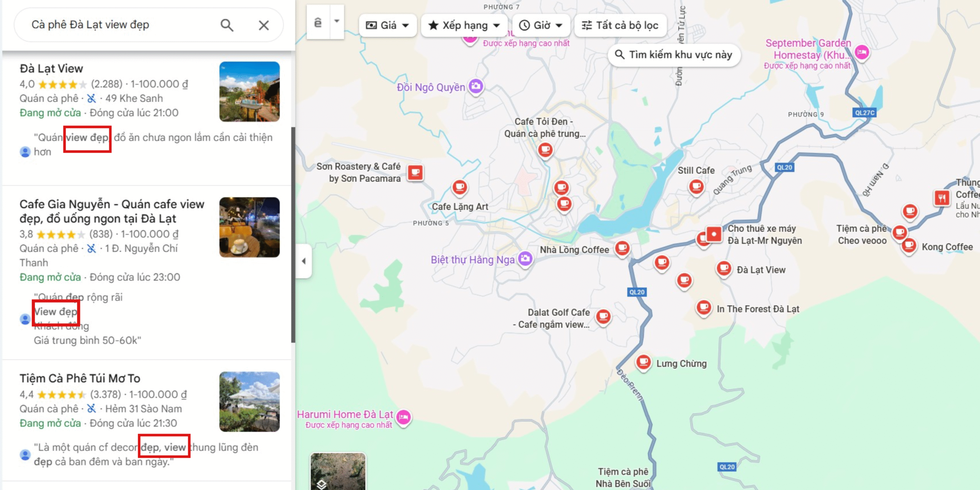Screen dimensions: 980x490
Task: Click the September Garden Homestay hotel pin
Action: pyautogui.click(x=862, y=52)
